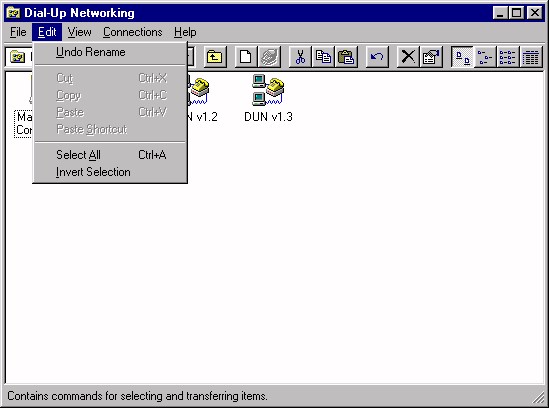This screenshot has height=408, width=549.
Task: Click the Copy toolbar icon
Action: pyautogui.click(x=323, y=57)
